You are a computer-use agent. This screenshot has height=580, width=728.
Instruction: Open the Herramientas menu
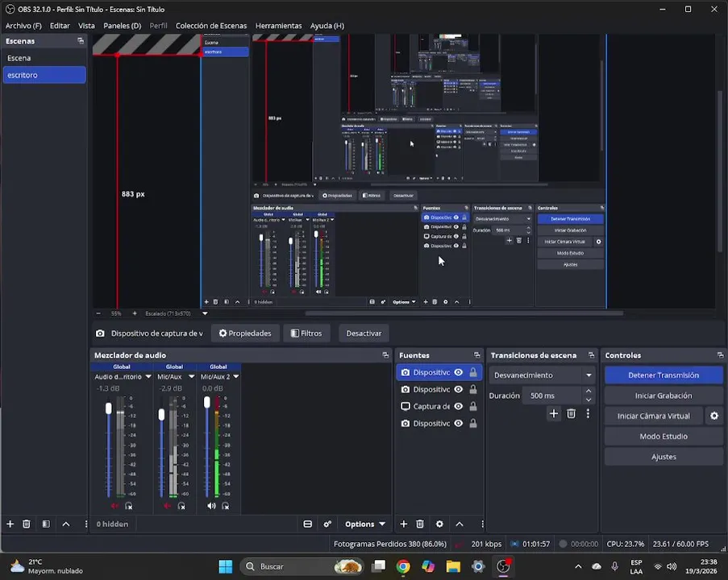click(279, 26)
